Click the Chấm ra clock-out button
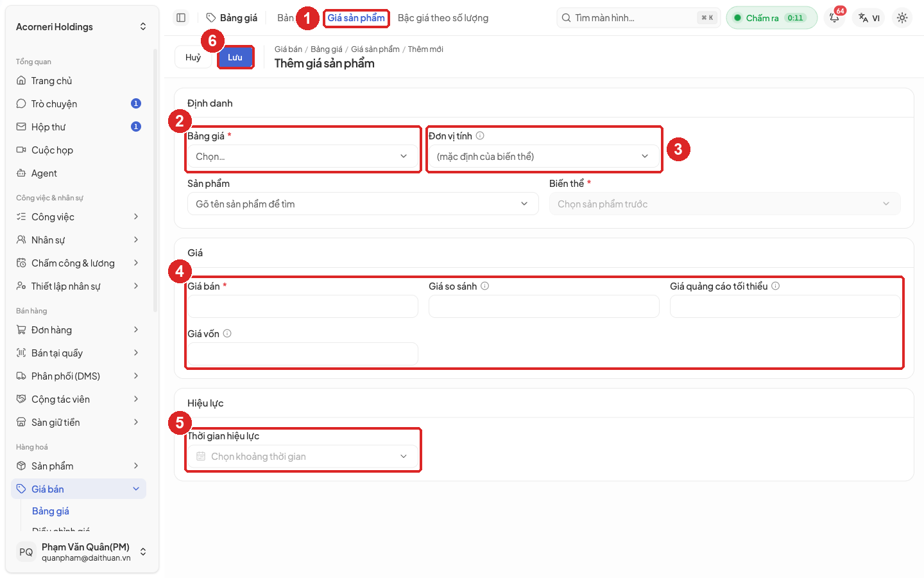 coord(771,18)
